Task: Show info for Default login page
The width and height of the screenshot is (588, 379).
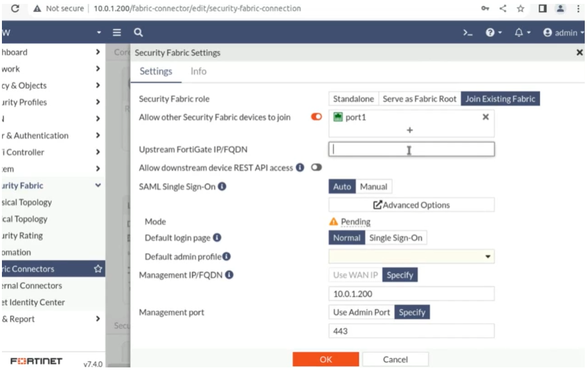Action: click(x=217, y=237)
